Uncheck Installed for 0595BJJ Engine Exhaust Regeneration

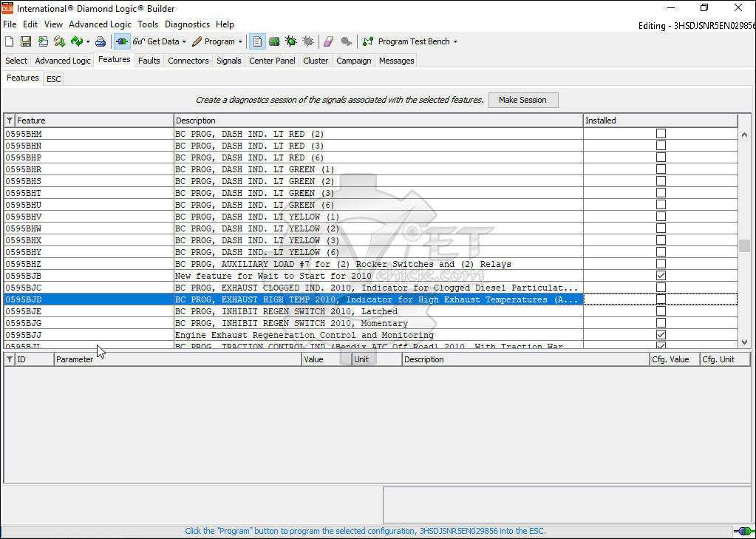click(x=661, y=335)
